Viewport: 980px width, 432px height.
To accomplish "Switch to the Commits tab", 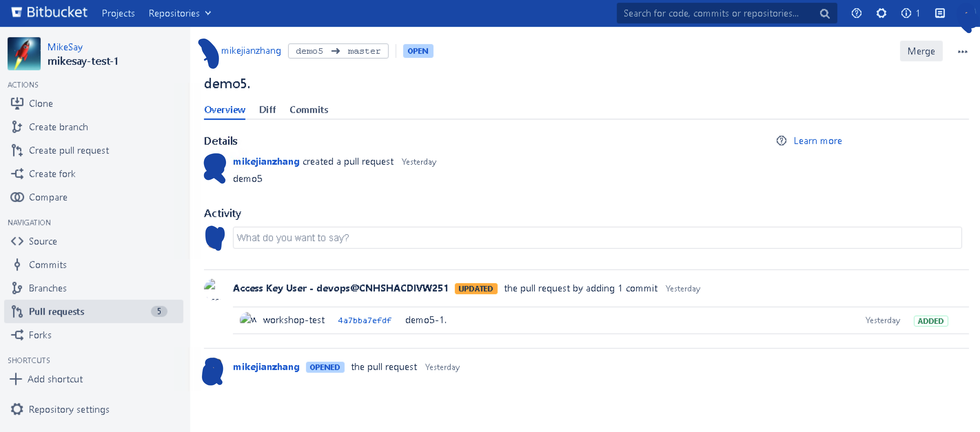I will pos(308,110).
